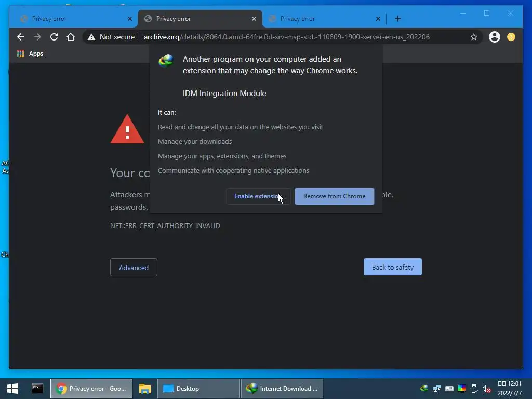Open the Apps bookmarks shortcut

[x=30, y=54]
